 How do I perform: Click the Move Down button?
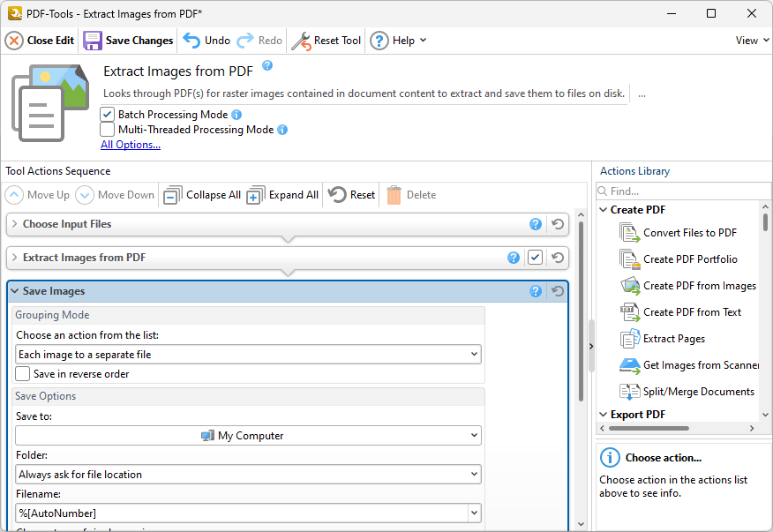pos(115,195)
